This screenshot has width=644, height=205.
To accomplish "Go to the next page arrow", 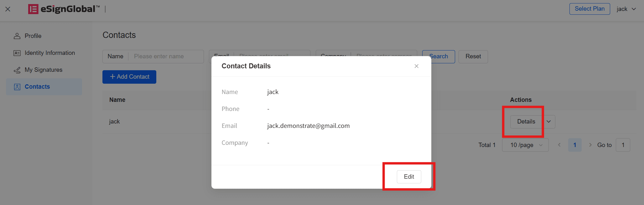I will coord(590,145).
